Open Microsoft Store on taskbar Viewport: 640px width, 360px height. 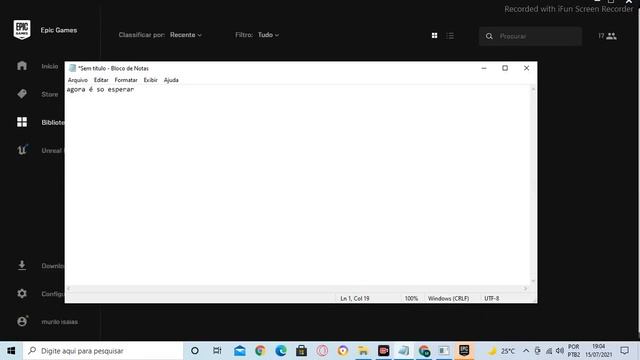pos(301,351)
